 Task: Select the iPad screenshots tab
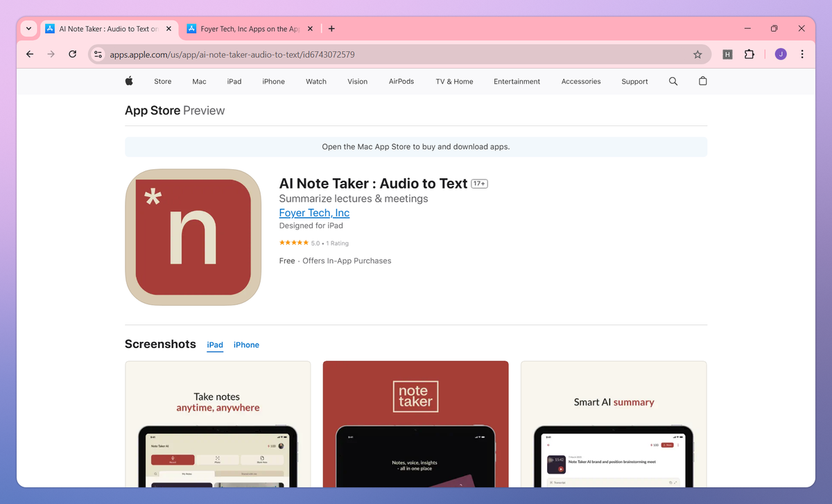[x=215, y=345]
